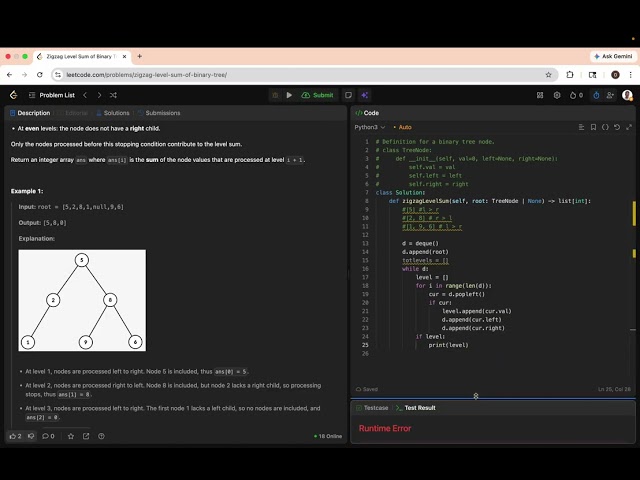Image resolution: width=640 pixels, height=480 pixels.
Task: Click the invite user icon
Action: pos(610,95)
